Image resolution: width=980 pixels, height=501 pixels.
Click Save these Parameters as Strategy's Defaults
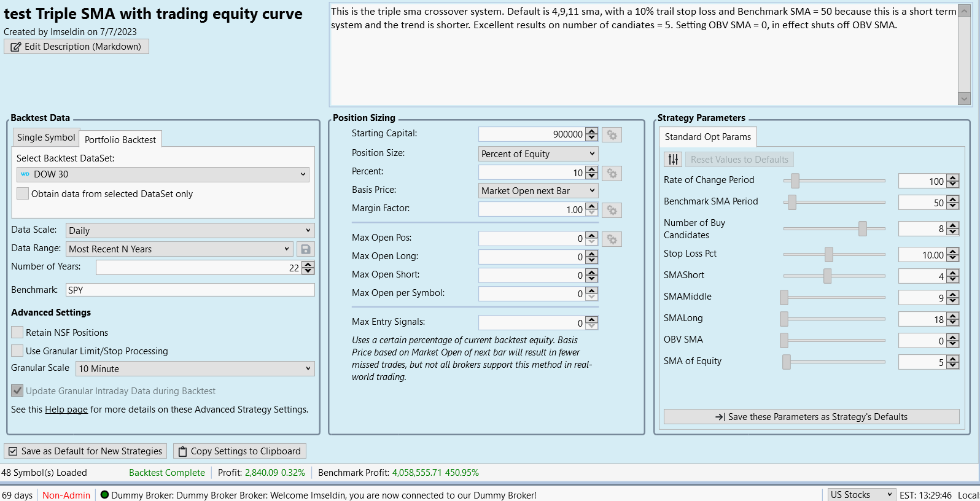811,417
